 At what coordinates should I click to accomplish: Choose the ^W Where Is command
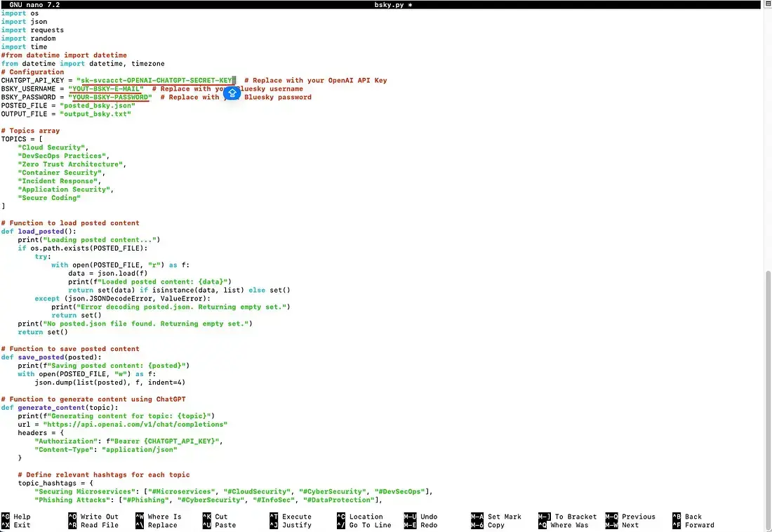click(159, 517)
